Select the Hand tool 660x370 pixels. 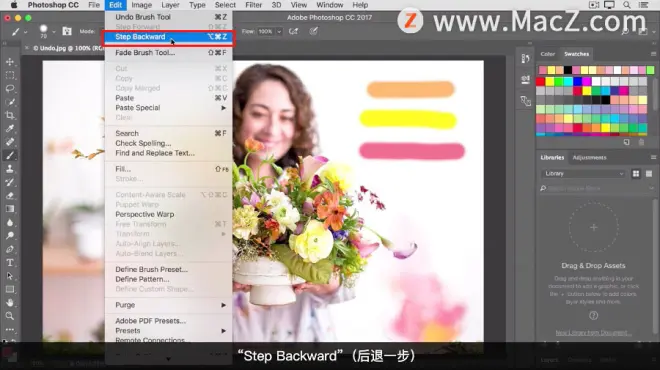10,303
